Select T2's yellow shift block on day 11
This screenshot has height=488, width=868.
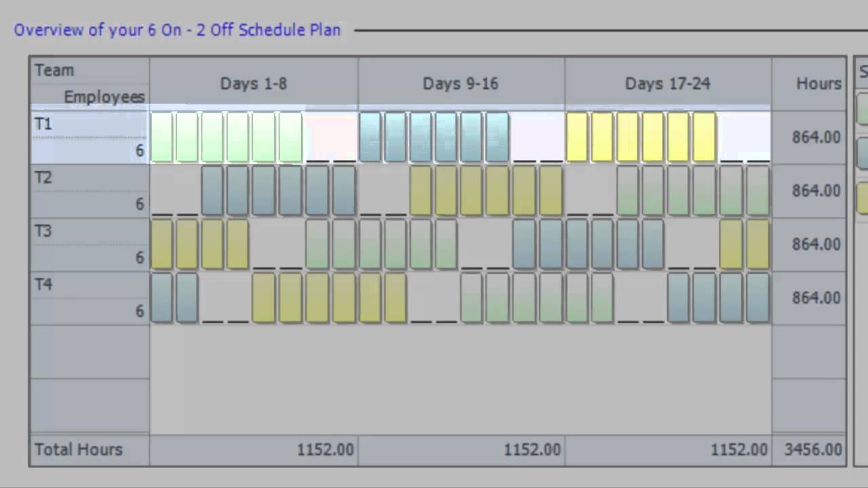coord(421,191)
